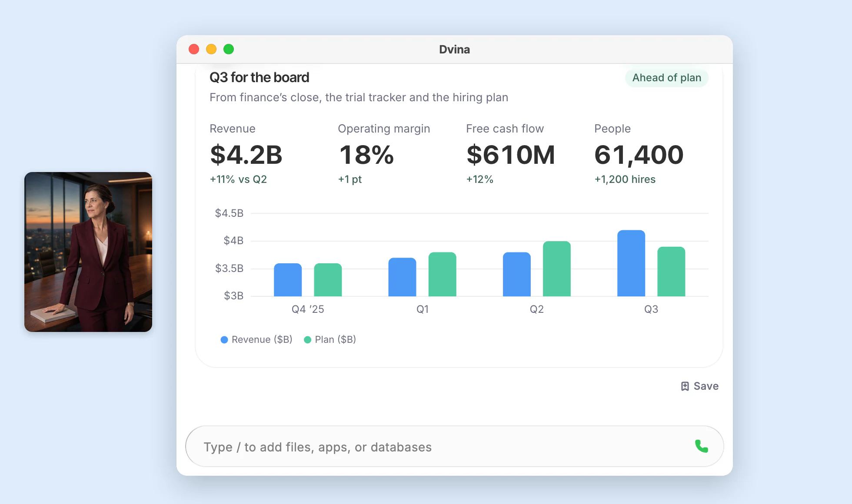The image size is (852, 504).
Task: Click the +1 pt margin change
Action: point(350,179)
